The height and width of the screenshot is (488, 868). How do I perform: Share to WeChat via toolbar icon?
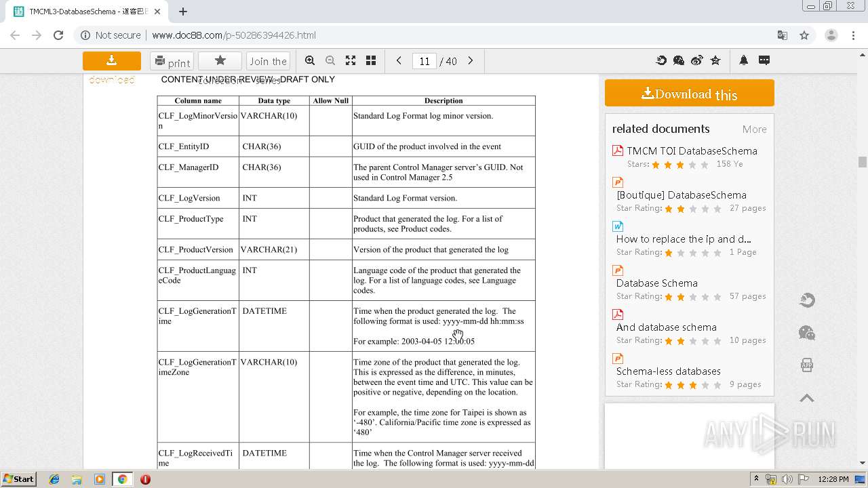pos(679,61)
